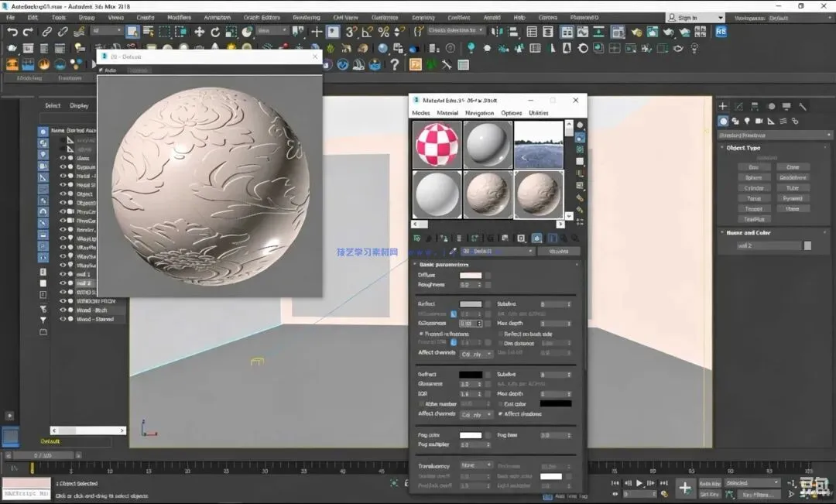Click the teapot render icon on second toolbar row

coord(12,49)
